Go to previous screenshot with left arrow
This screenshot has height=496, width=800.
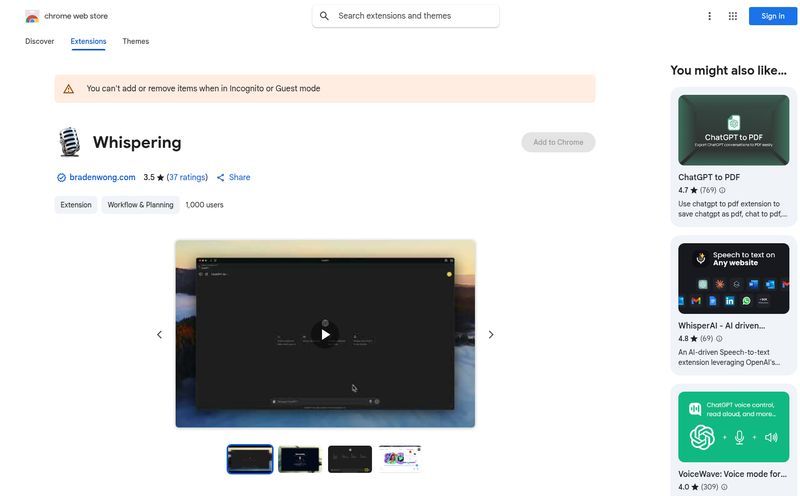(159, 335)
